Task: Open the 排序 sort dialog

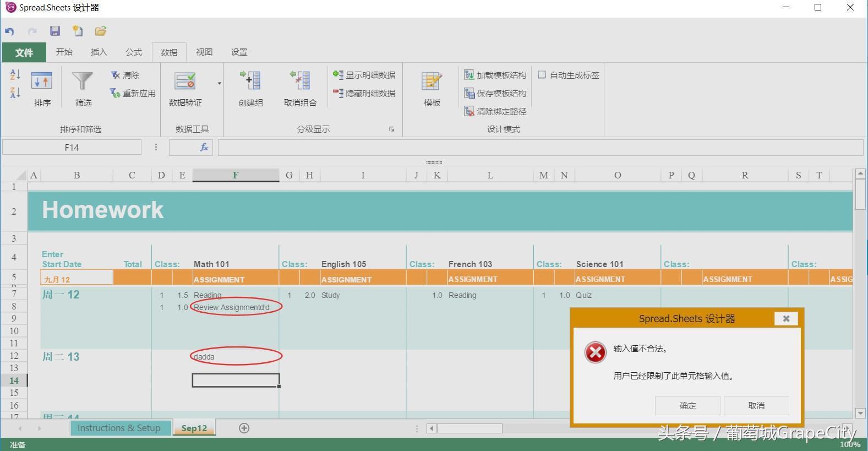Action: tap(42, 89)
